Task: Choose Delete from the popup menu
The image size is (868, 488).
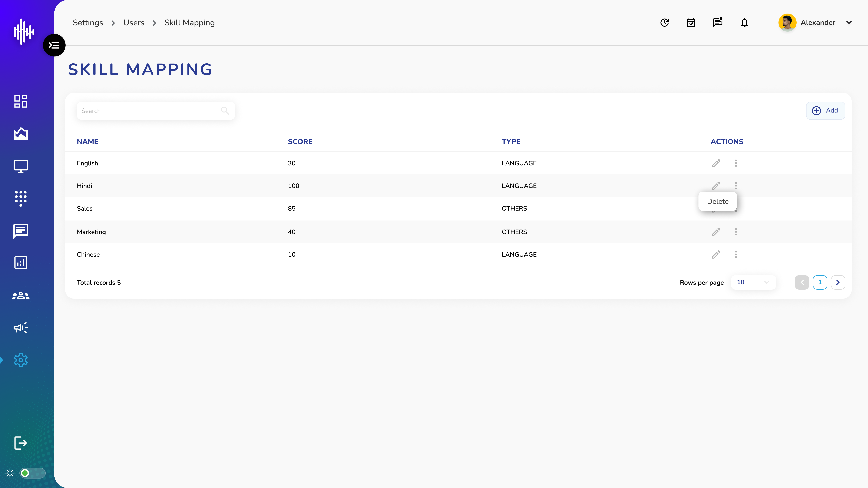Action: click(718, 201)
